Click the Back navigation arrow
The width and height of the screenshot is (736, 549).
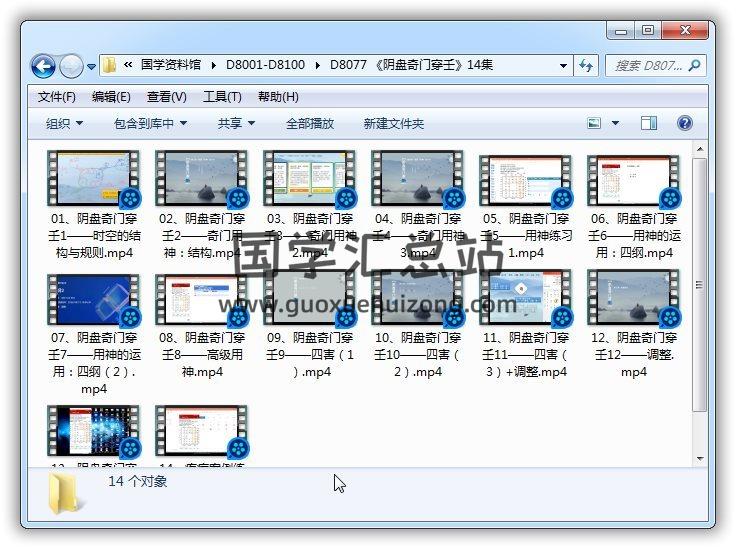click(43, 66)
